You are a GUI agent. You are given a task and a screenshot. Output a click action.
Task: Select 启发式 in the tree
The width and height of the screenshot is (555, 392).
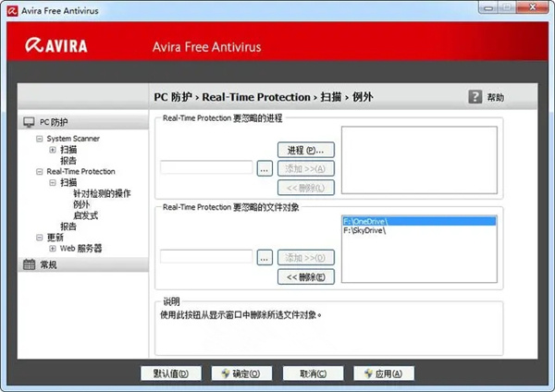coord(86,215)
